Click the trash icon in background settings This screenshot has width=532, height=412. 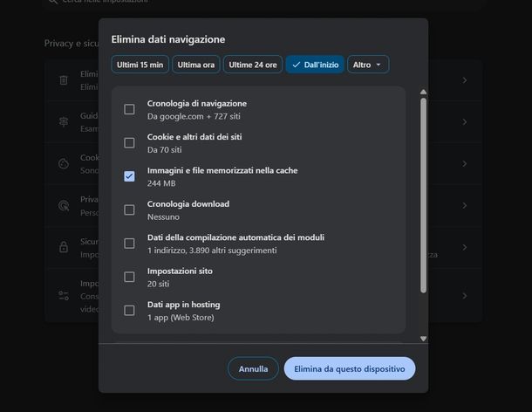[64, 80]
